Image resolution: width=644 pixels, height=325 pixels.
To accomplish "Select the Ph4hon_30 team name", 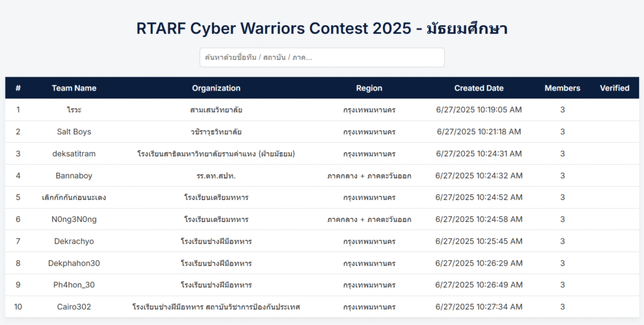I will coord(74,285).
